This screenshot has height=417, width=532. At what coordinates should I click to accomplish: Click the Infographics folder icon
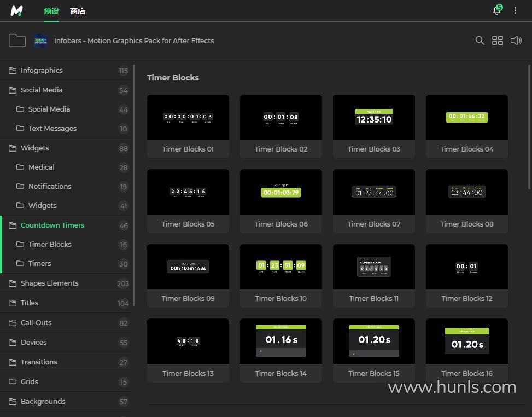pyautogui.click(x=13, y=70)
